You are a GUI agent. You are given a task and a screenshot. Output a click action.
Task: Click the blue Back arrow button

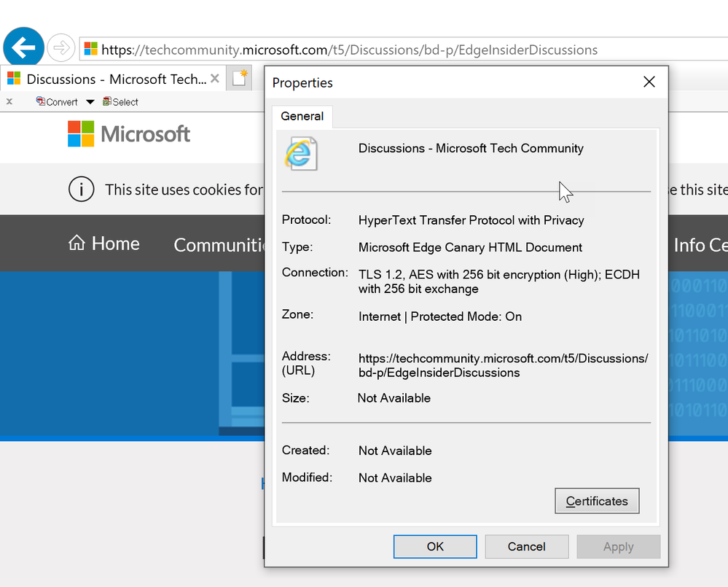23,47
